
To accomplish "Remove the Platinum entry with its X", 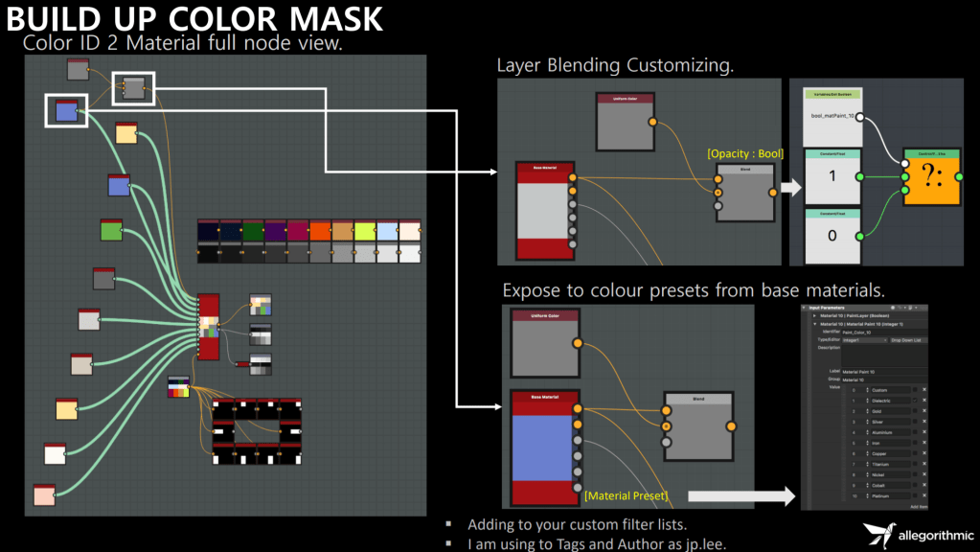I will tap(924, 496).
